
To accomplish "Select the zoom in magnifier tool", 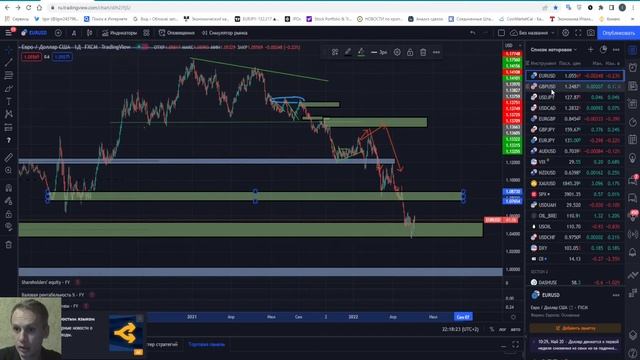I will pos(9,170).
